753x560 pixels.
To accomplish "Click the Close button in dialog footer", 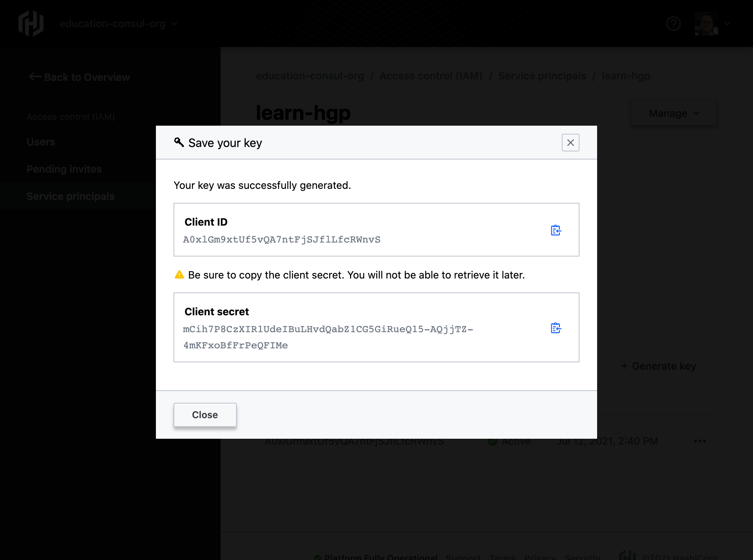I will coord(205,415).
